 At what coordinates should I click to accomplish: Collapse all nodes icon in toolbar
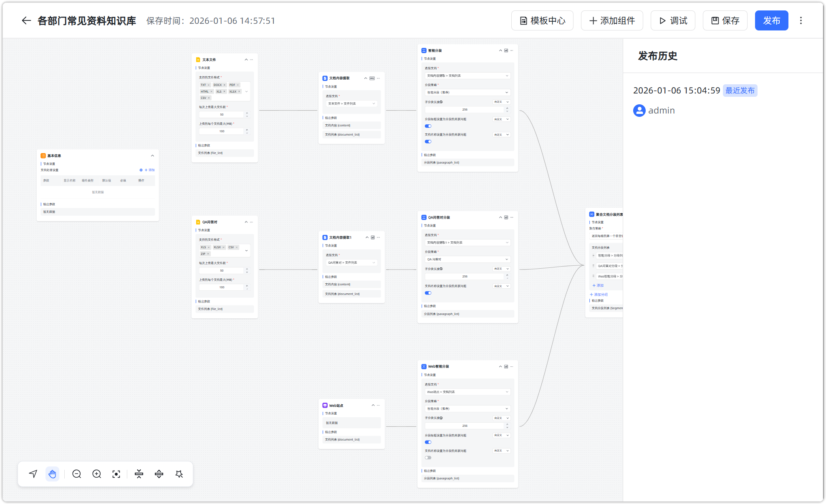tap(139, 474)
